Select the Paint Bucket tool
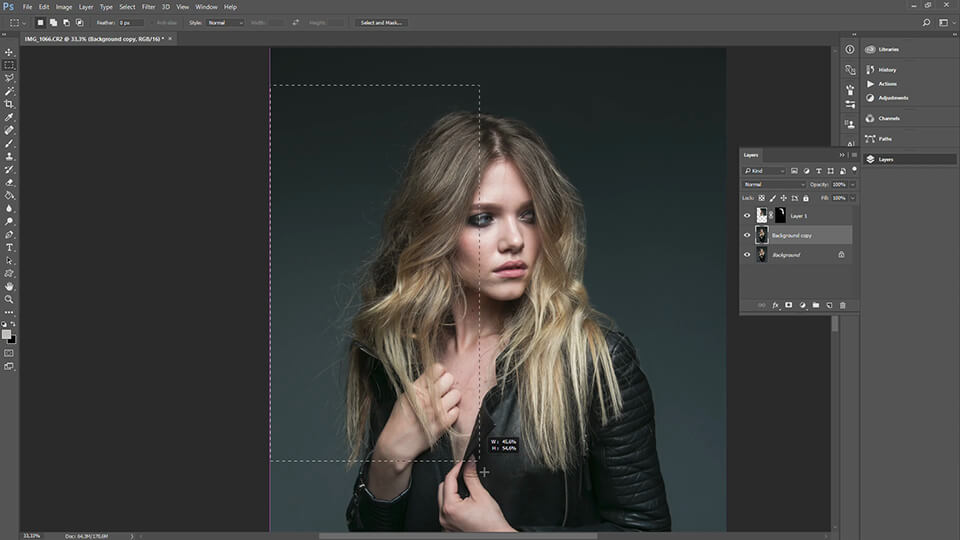960x540 pixels. [x=9, y=195]
